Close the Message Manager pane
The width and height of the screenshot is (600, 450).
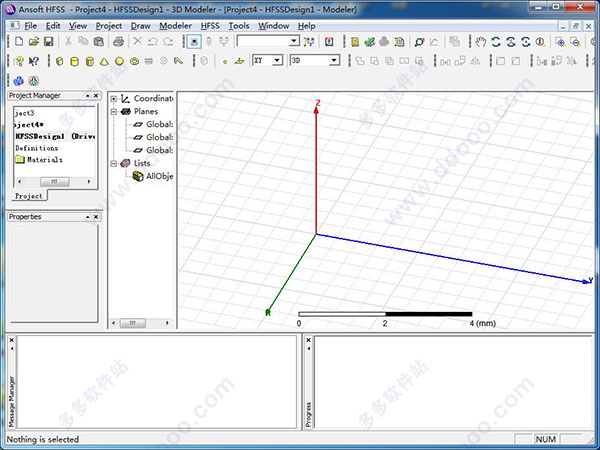coord(11,340)
